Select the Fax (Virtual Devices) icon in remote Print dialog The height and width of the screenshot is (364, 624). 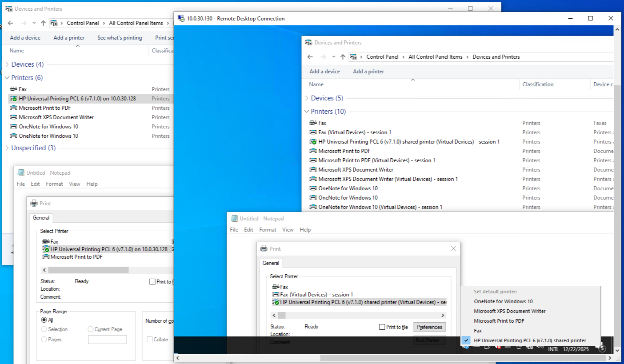276,295
